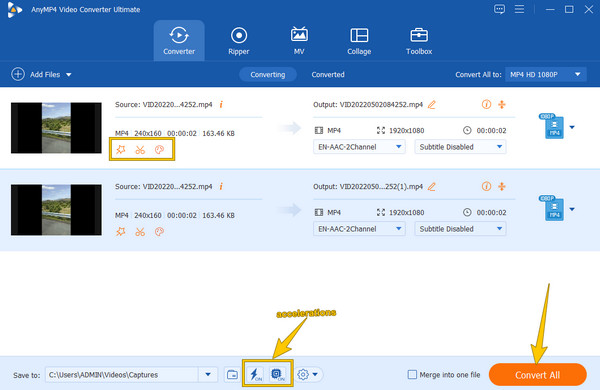Image resolution: width=600 pixels, height=390 pixels.
Task: Open second row's Subtitle Disabled dropdown
Action: pyautogui.click(x=460, y=229)
